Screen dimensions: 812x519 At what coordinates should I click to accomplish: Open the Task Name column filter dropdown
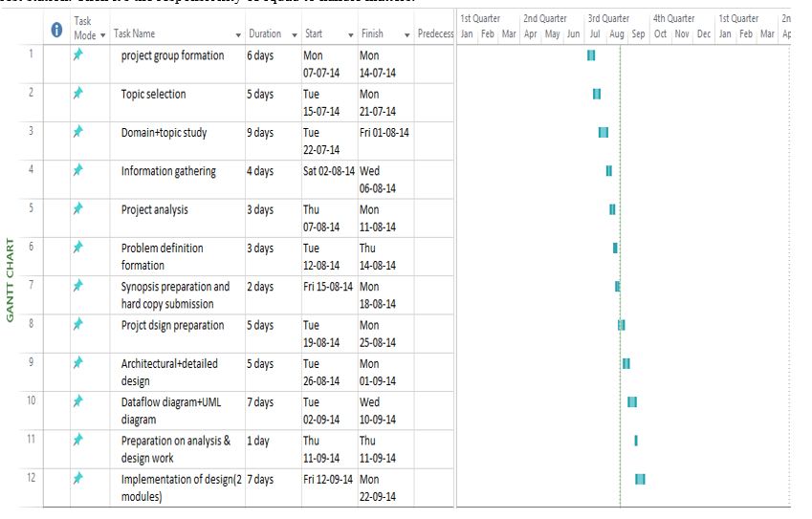(238, 35)
